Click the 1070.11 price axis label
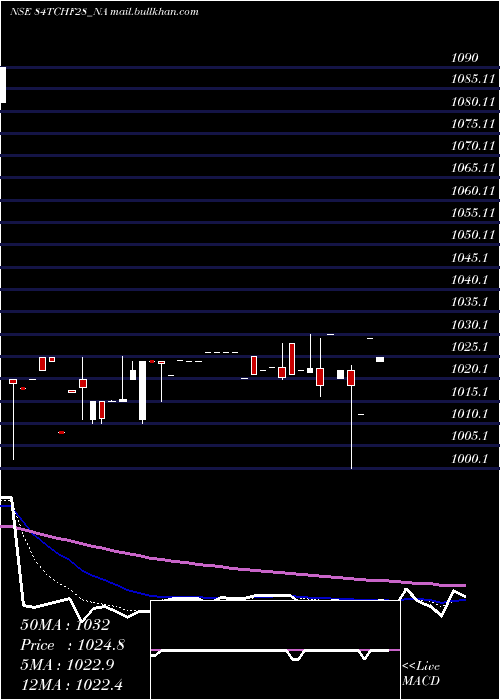The image size is (500, 700). [x=473, y=146]
